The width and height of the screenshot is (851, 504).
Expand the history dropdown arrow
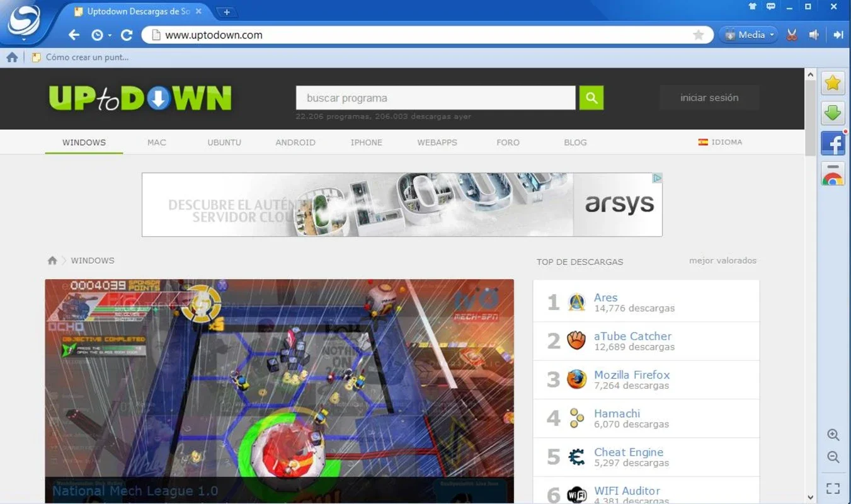click(x=110, y=36)
